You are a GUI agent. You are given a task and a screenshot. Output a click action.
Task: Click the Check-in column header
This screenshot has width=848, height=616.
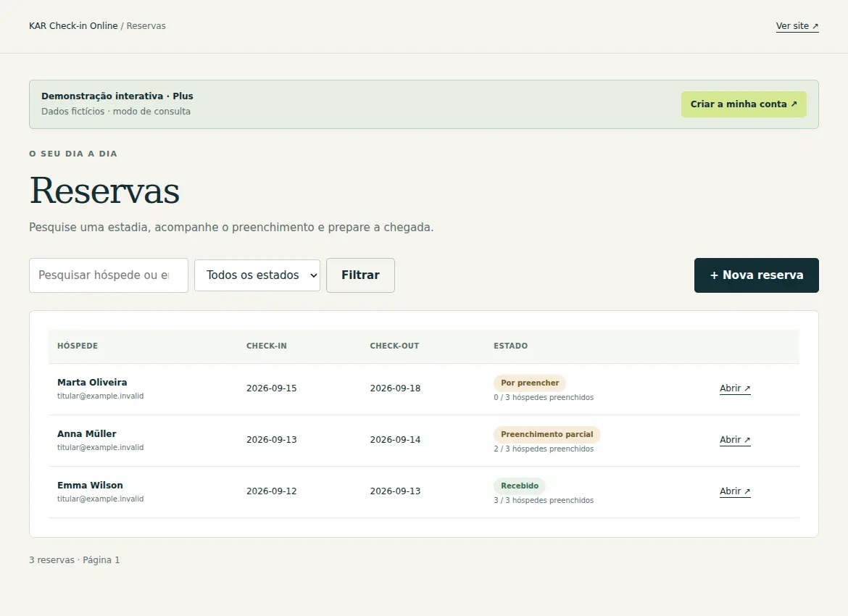pyautogui.click(x=267, y=346)
